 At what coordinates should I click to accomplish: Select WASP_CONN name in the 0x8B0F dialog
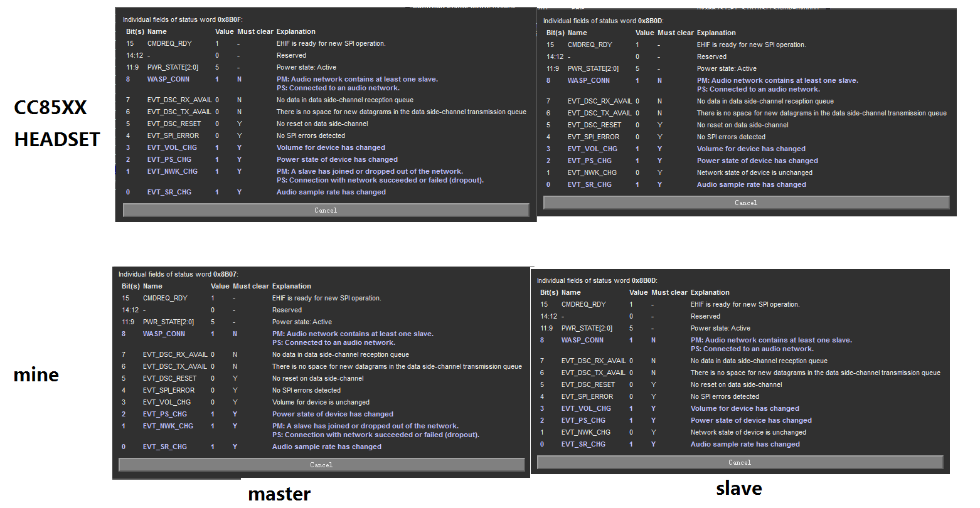[168, 80]
